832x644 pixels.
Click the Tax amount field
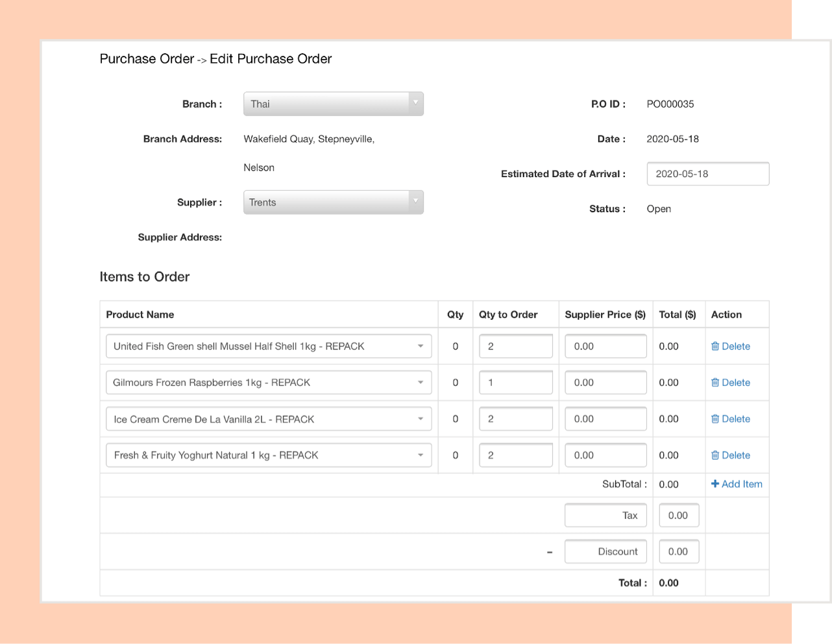point(679,516)
